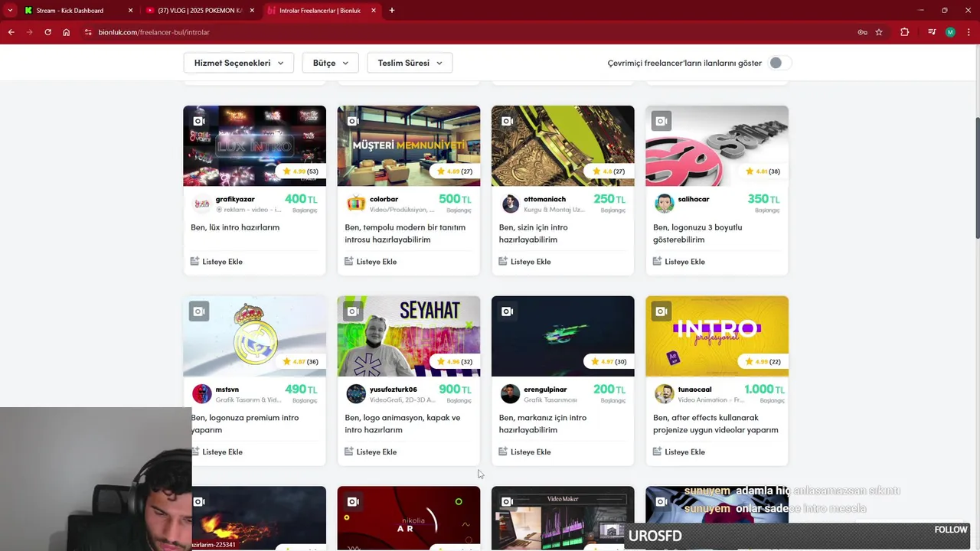Reload the Bionluk page
This screenshot has width=980, height=551.
click(47, 32)
